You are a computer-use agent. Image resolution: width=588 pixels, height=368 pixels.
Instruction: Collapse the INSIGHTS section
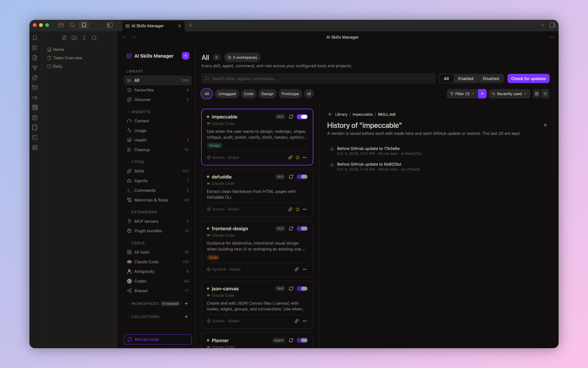coord(138,112)
